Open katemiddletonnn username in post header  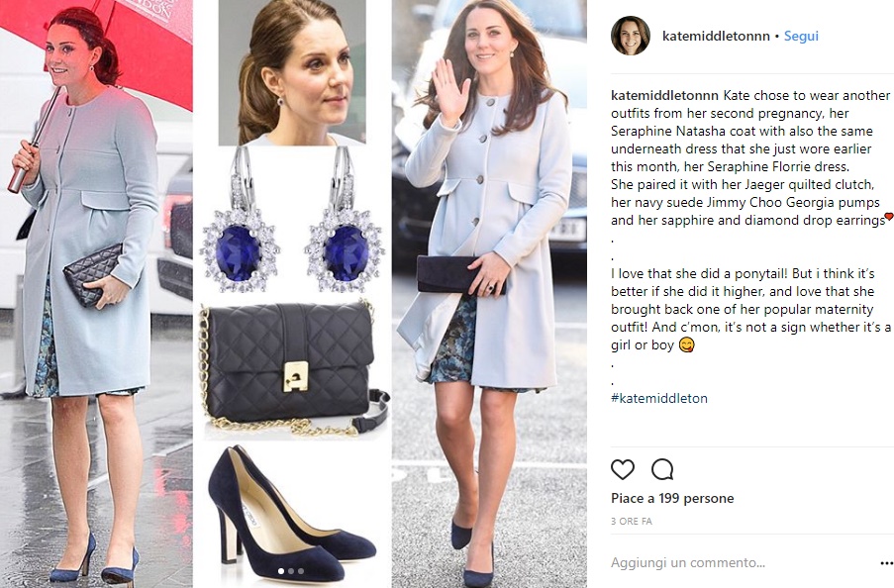tap(716, 36)
